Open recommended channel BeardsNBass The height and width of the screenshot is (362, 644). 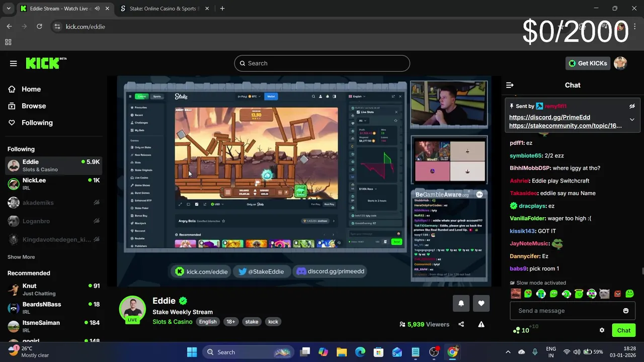click(53, 308)
